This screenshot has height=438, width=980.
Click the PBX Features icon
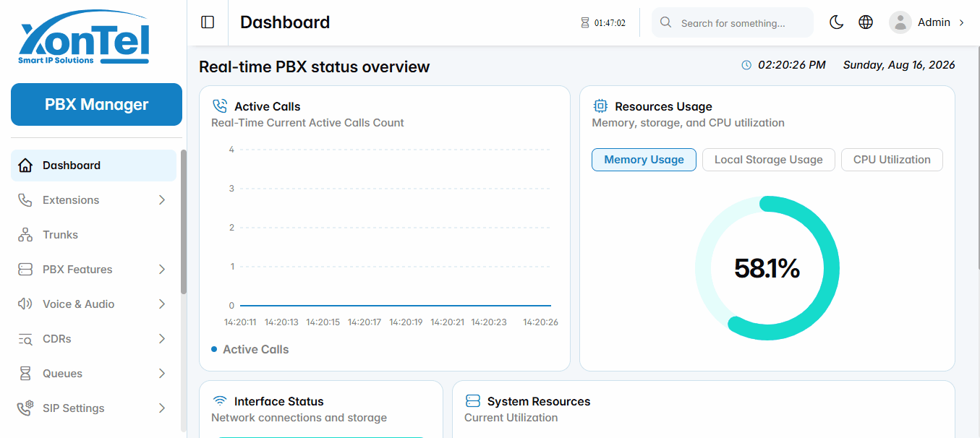tap(25, 270)
